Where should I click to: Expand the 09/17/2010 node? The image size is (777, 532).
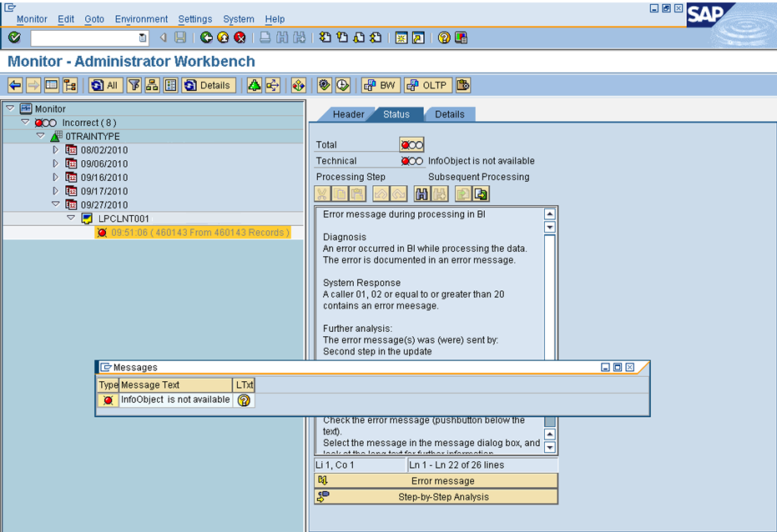(55, 191)
